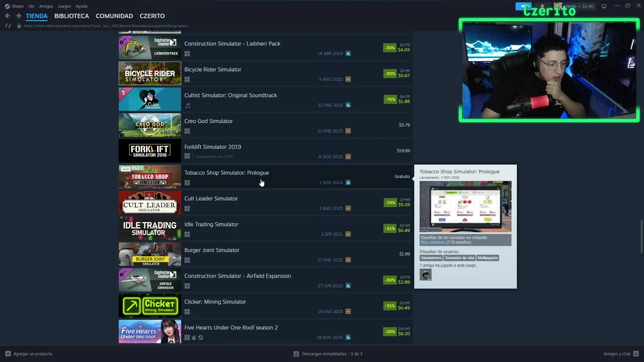Open Cult Leader Simulator result
The height and width of the screenshot is (362, 644).
[266, 203]
